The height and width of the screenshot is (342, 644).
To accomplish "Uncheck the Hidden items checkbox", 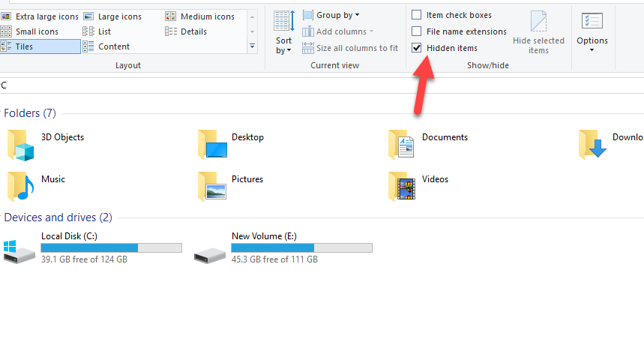I will coord(417,48).
